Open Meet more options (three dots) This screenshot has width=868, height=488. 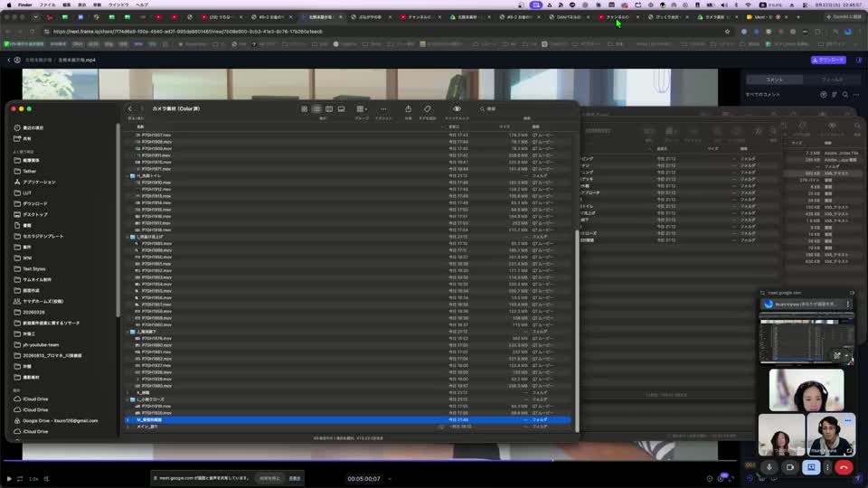coord(827,467)
